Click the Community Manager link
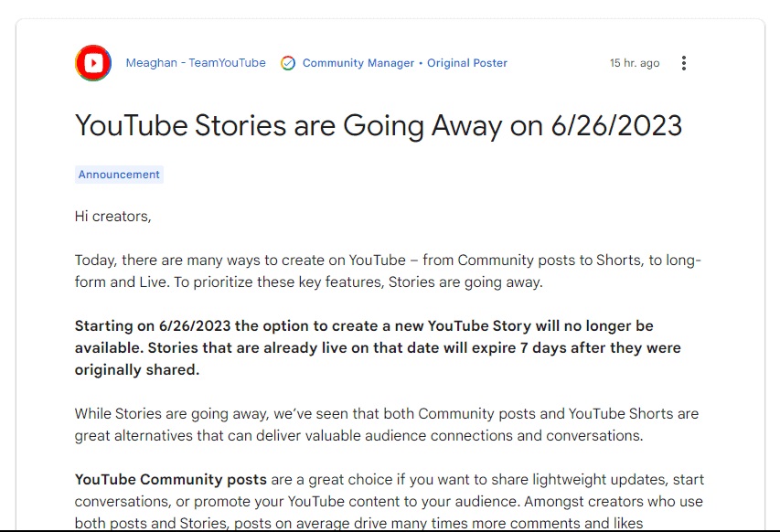 pos(358,63)
